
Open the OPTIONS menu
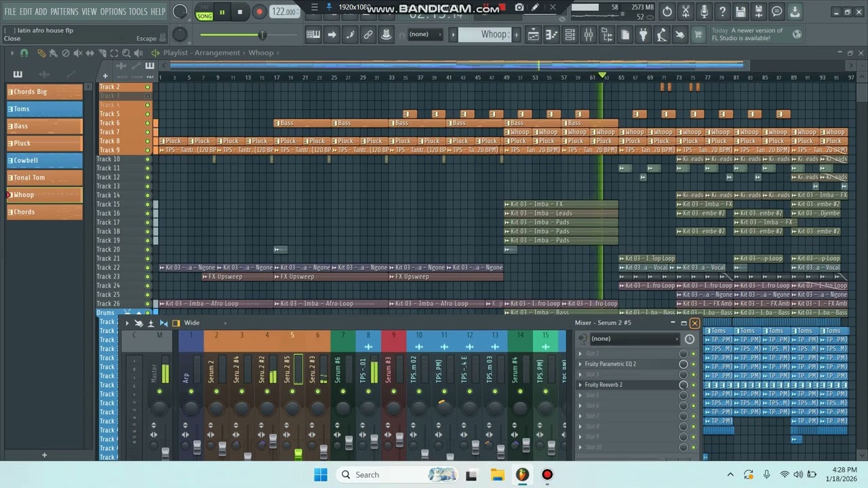(x=113, y=12)
